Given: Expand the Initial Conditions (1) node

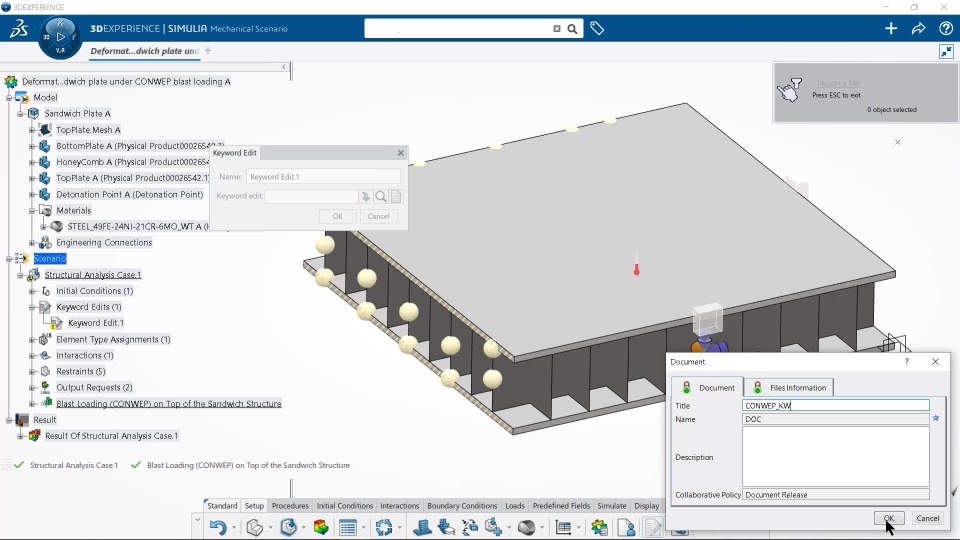Looking at the screenshot, I should [32, 291].
